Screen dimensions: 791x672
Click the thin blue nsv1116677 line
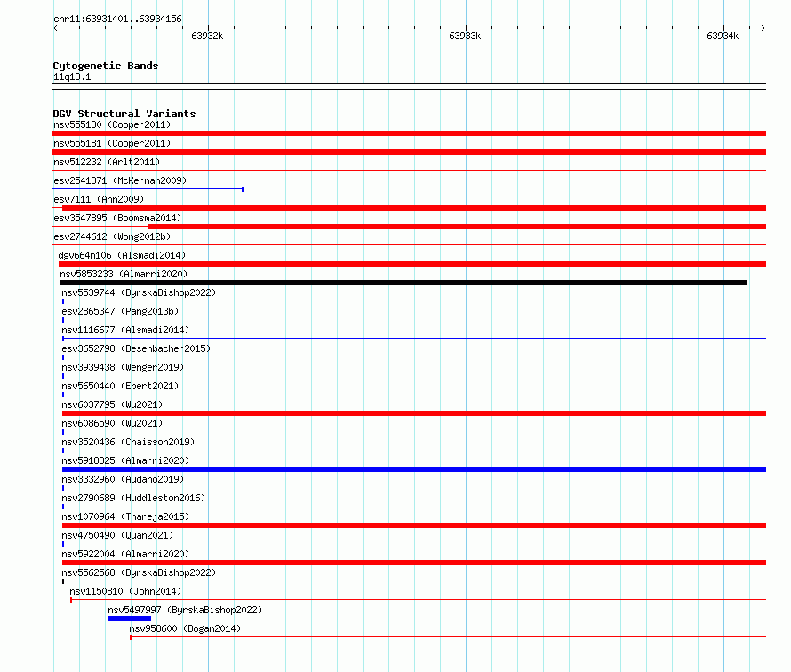pos(414,339)
